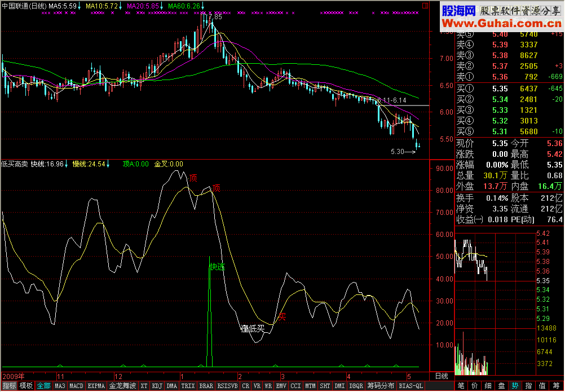This screenshot has height=392, width=565.
Task: Switch to the BIAS-QL indicator tab
Action: (x=410, y=386)
